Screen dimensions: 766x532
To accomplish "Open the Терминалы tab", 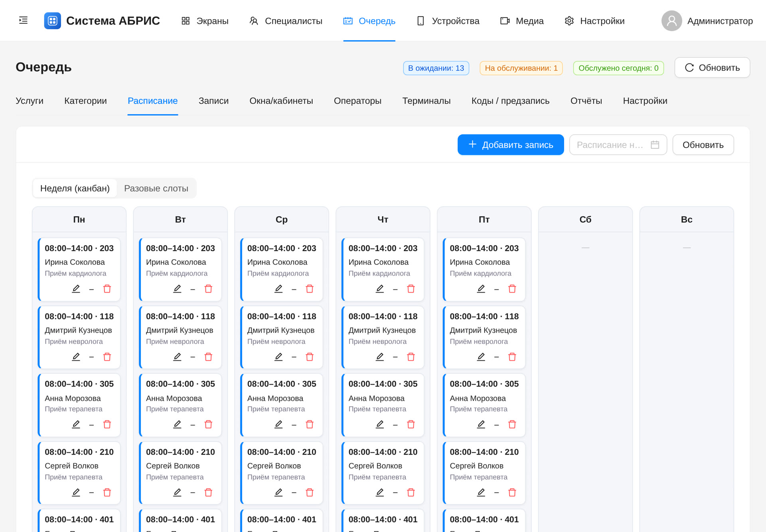I will coord(426,101).
